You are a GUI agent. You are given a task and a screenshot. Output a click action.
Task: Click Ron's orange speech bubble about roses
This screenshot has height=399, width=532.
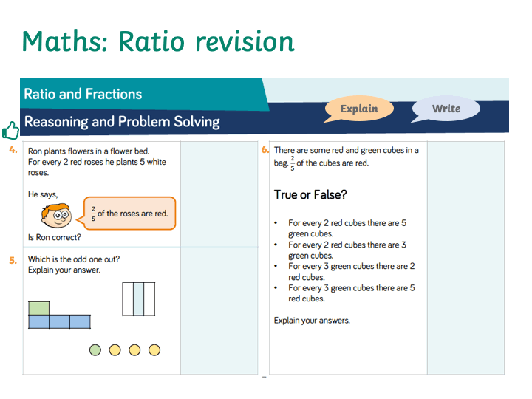(129, 214)
